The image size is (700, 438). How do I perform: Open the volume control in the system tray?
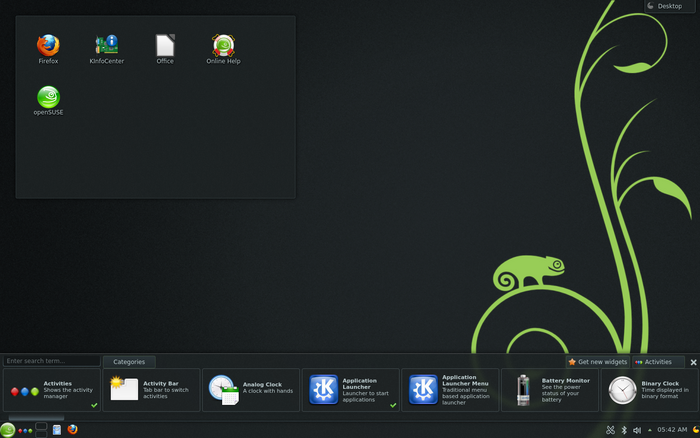pos(637,430)
